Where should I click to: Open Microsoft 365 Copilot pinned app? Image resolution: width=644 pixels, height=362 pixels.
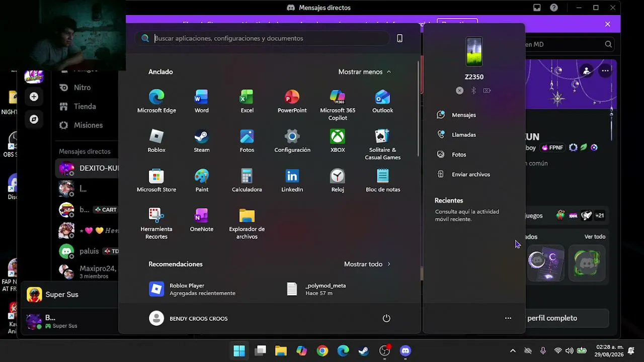[x=338, y=105]
